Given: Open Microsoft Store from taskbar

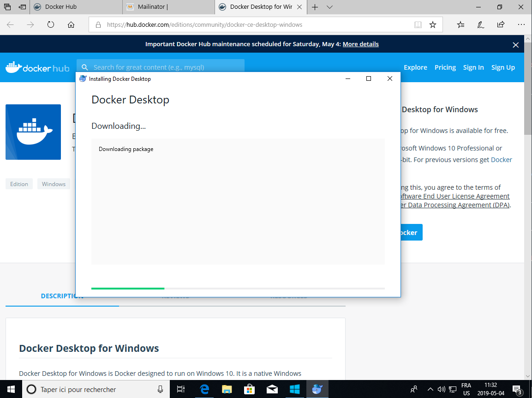Looking at the screenshot, I should click(249, 389).
